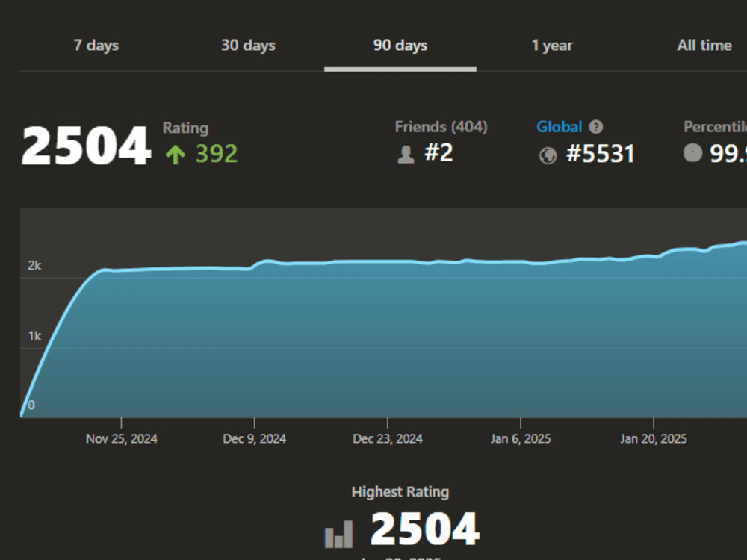The image size is (747, 560).
Task: Switch to the 7 days tab
Action: (x=96, y=46)
